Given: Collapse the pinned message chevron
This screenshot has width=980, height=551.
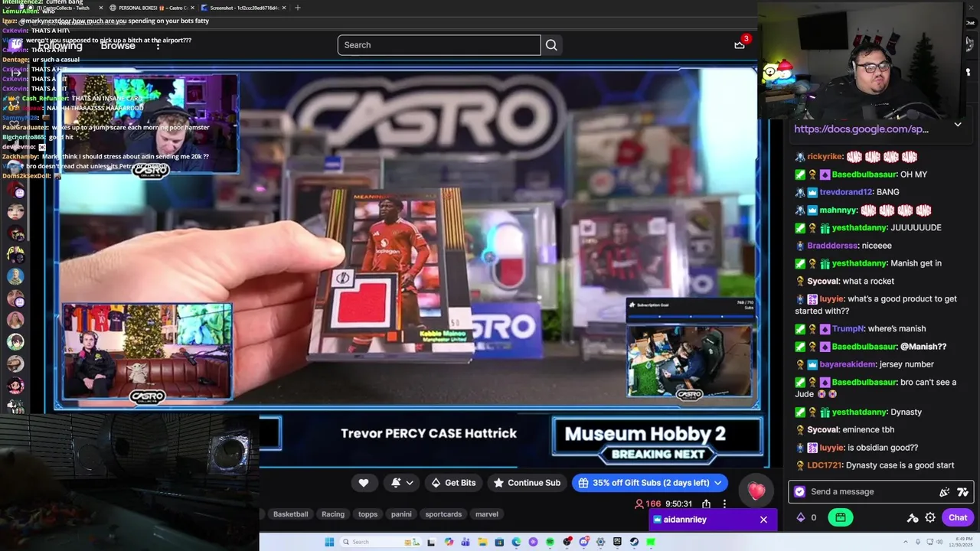Looking at the screenshot, I should click(958, 125).
